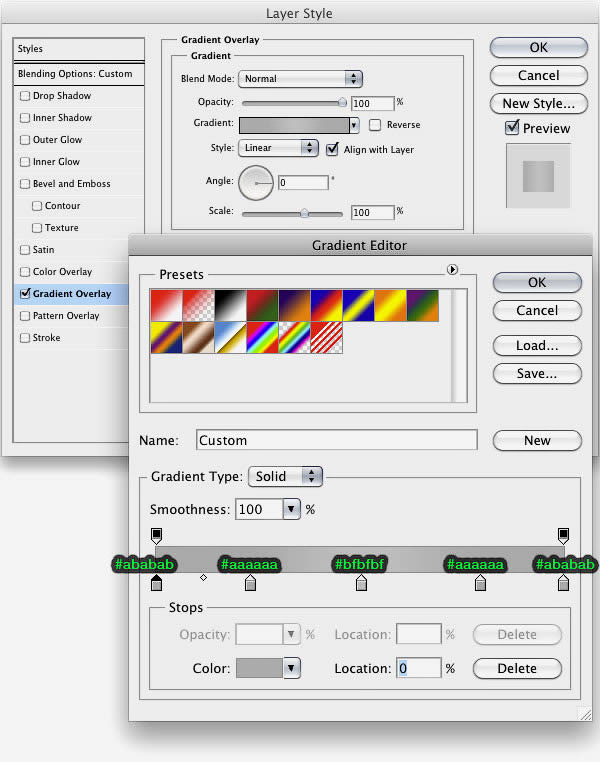Click the Opacity slider handle in Gradient Overlay
This screenshot has height=762, width=600.
pos(342,102)
